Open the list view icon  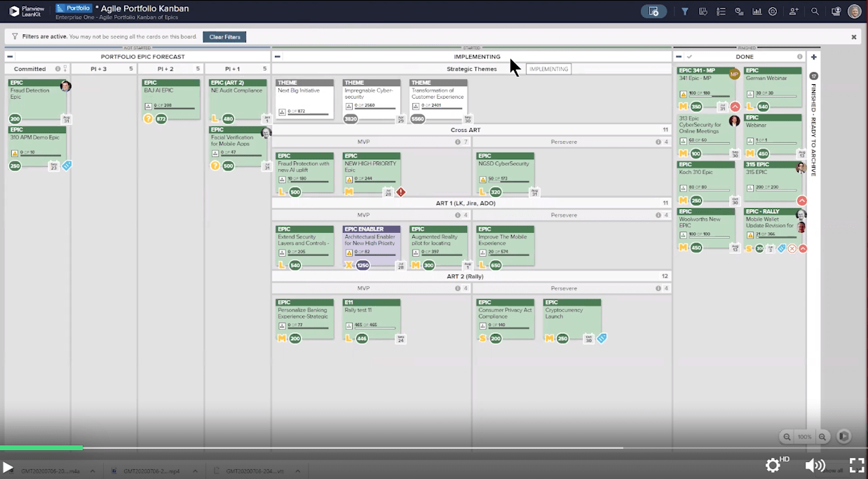point(721,11)
